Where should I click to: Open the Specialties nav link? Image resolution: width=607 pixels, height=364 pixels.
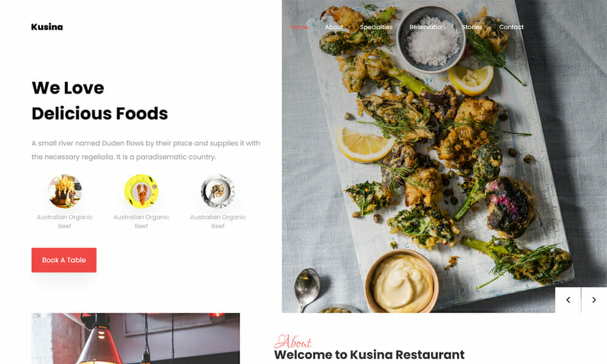(x=376, y=27)
